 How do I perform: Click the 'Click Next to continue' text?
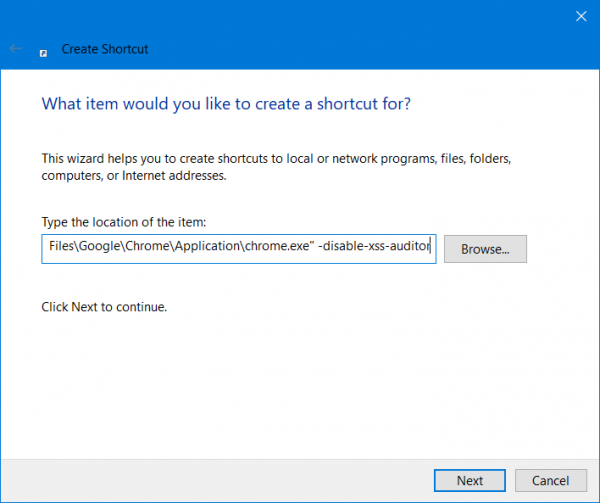(x=104, y=307)
